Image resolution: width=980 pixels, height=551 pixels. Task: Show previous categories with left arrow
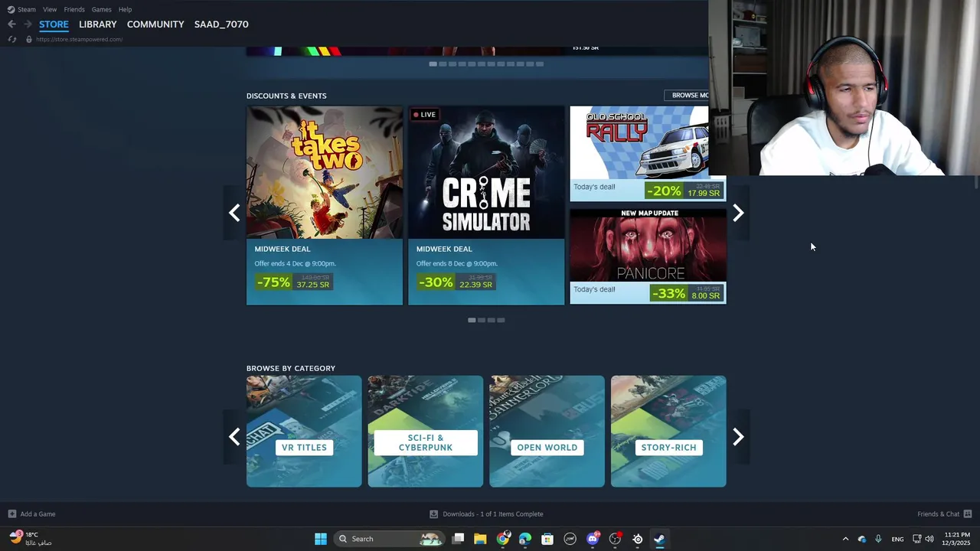click(234, 437)
